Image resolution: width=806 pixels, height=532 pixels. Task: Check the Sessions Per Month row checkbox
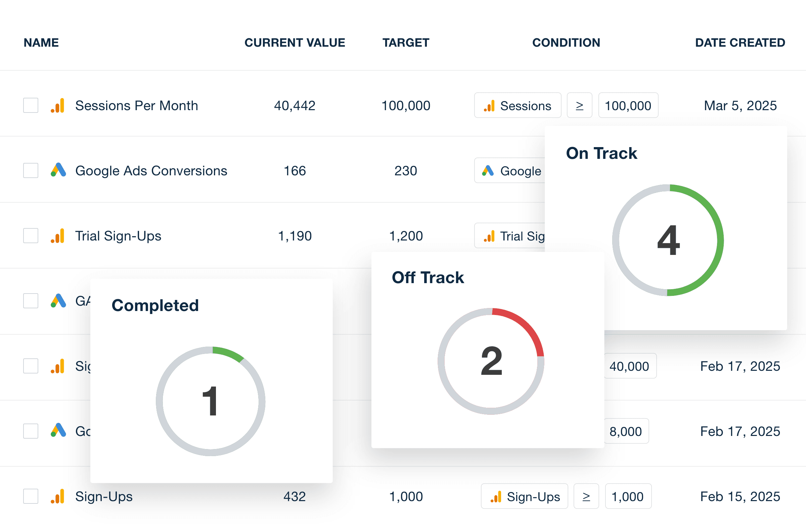[x=31, y=105]
